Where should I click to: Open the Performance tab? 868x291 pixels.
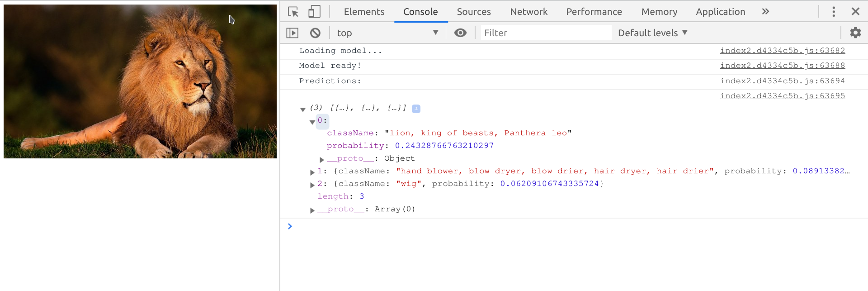[594, 12]
